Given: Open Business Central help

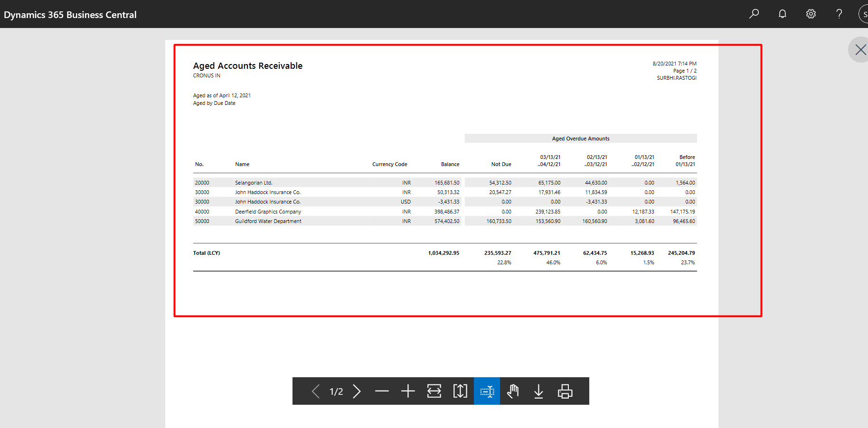Looking at the screenshot, I should [839, 14].
